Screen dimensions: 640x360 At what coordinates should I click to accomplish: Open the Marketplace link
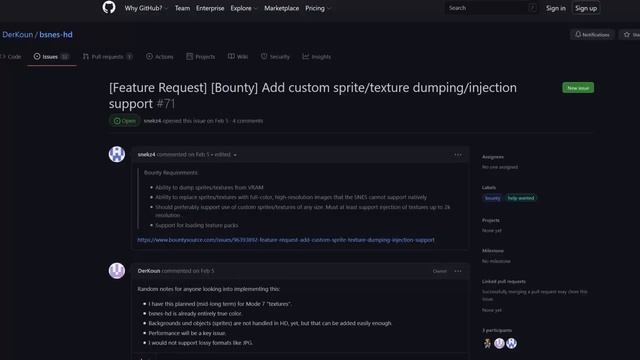click(x=281, y=8)
